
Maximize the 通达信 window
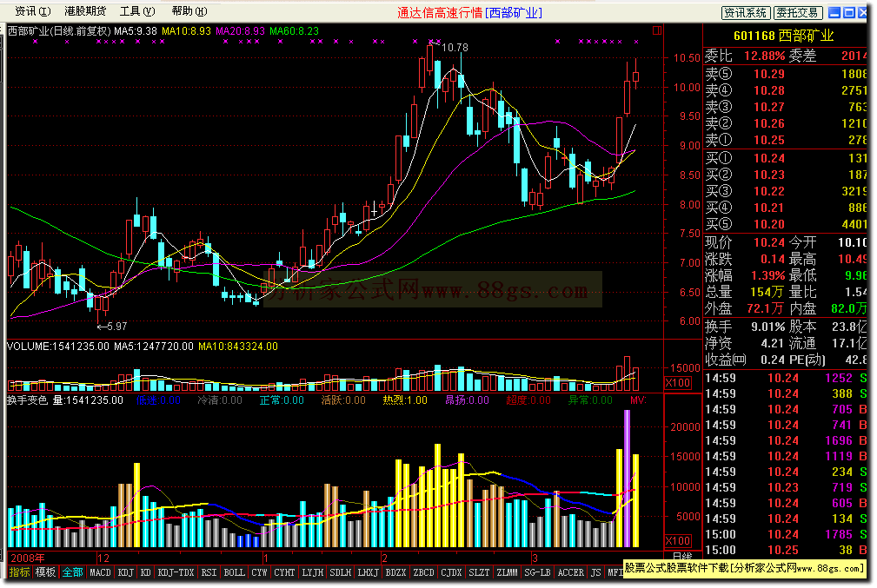848,12
